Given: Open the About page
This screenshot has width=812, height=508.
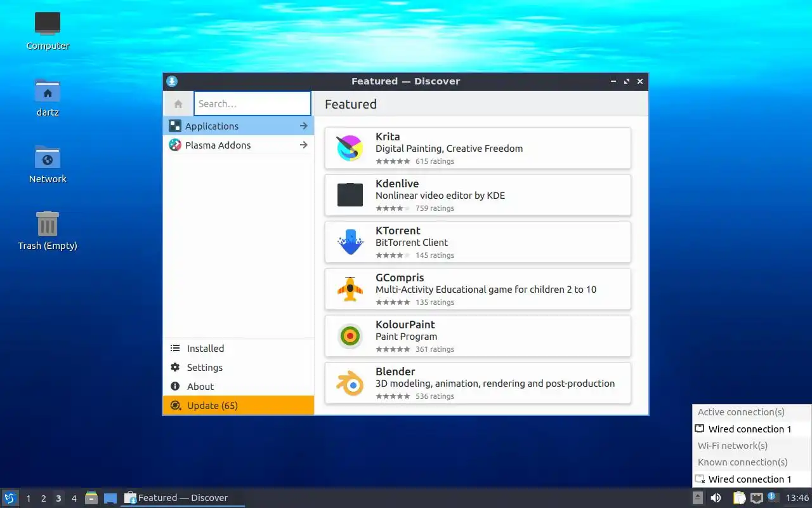Looking at the screenshot, I should (238, 386).
